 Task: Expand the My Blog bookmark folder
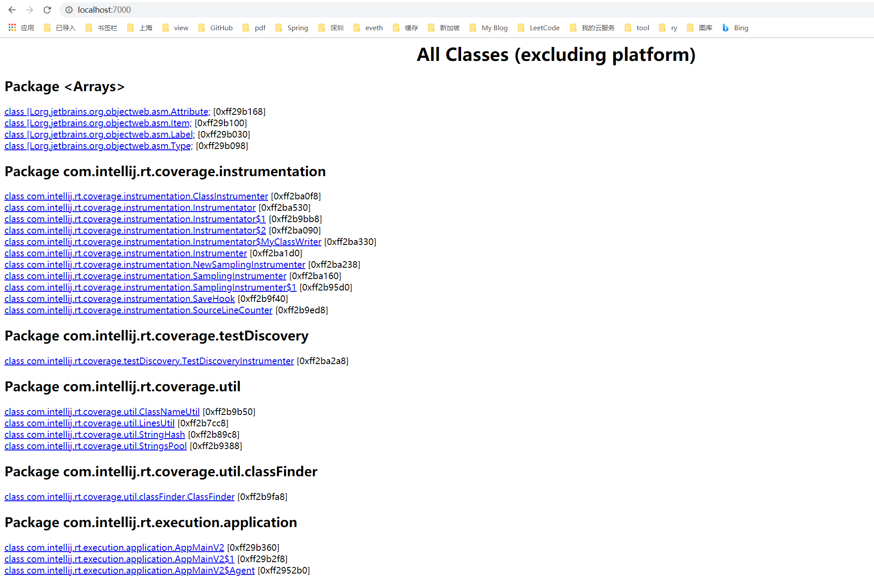click(x=488, y=28)
